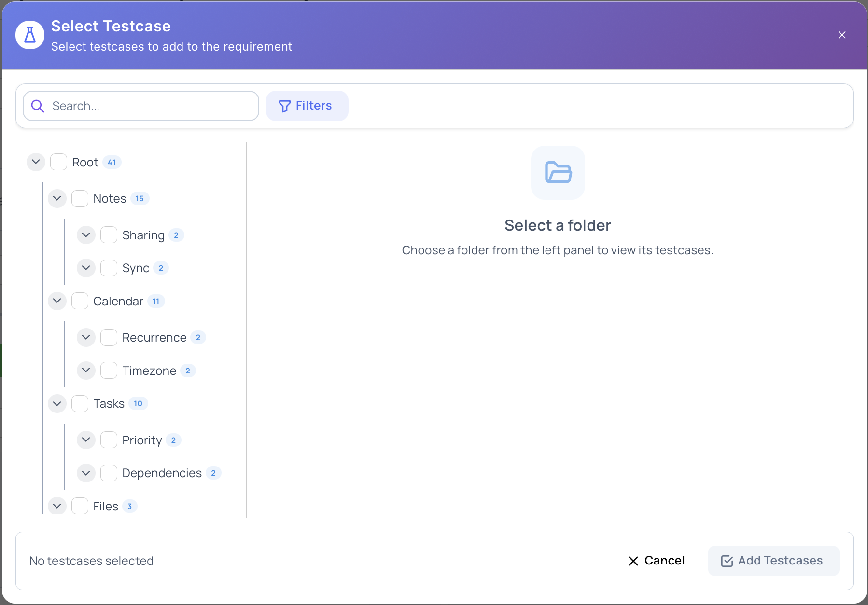Screen dimensions: 868x605
Task: Open the Filters panel
Action: pyautogui.click(x=307, y=106)
